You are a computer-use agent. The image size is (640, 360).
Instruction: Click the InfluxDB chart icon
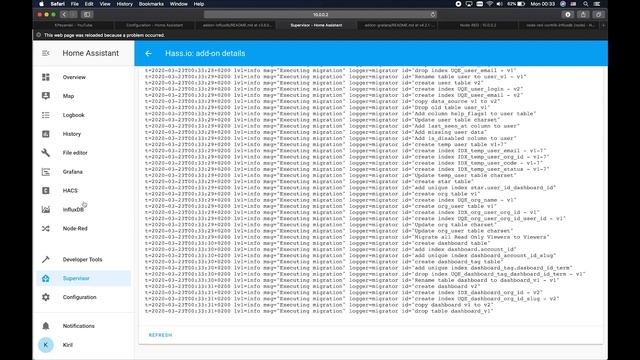(x=46, y=209)
